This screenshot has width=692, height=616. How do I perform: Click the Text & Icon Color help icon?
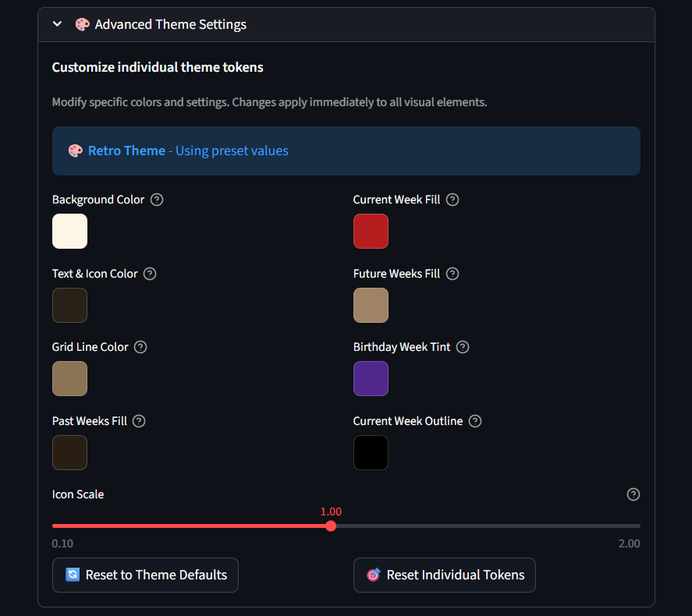[x=148, y=274]
